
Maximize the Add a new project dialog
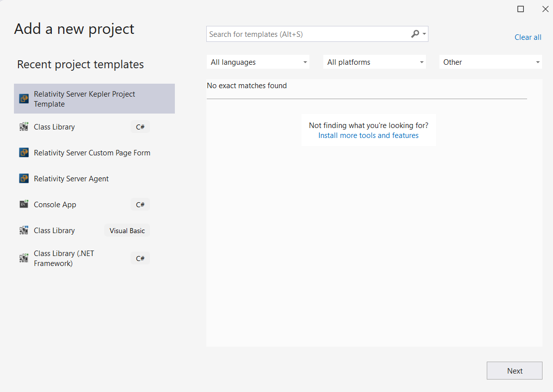click(521, 9)
